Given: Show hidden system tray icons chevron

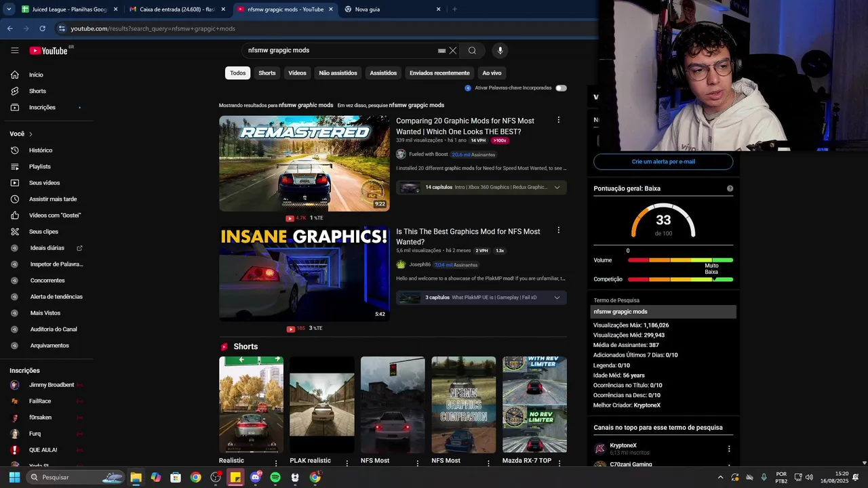Looking at the screenshot, I should click(x=720, y=477).
